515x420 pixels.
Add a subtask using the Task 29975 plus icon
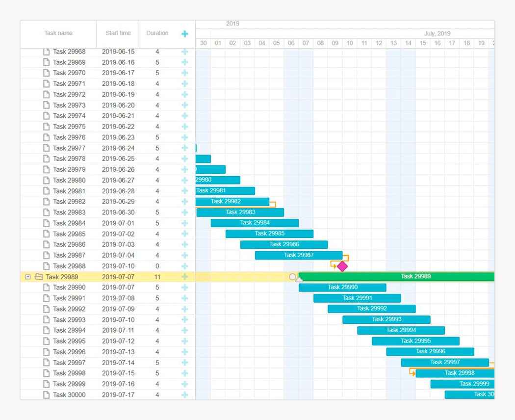[185, 127]
